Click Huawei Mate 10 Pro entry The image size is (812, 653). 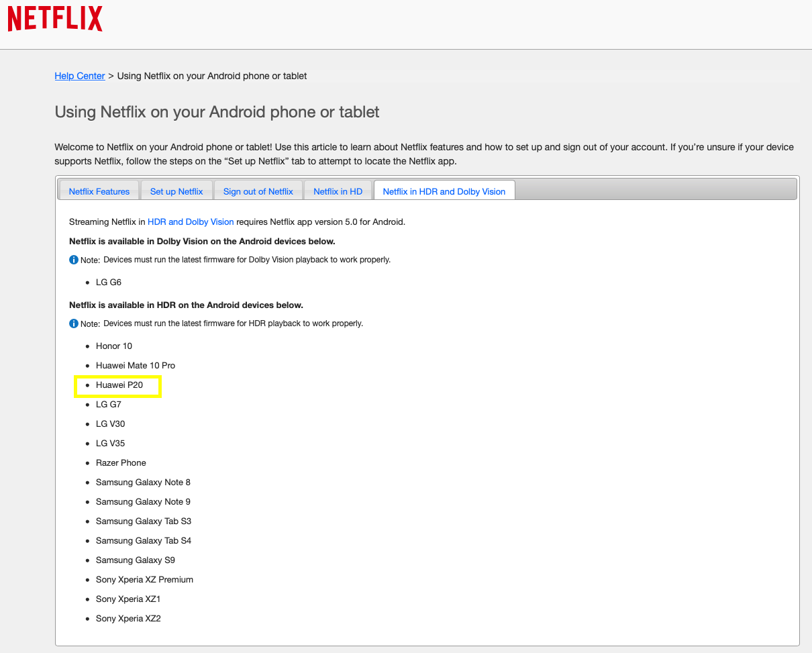[x=136, y=366]
